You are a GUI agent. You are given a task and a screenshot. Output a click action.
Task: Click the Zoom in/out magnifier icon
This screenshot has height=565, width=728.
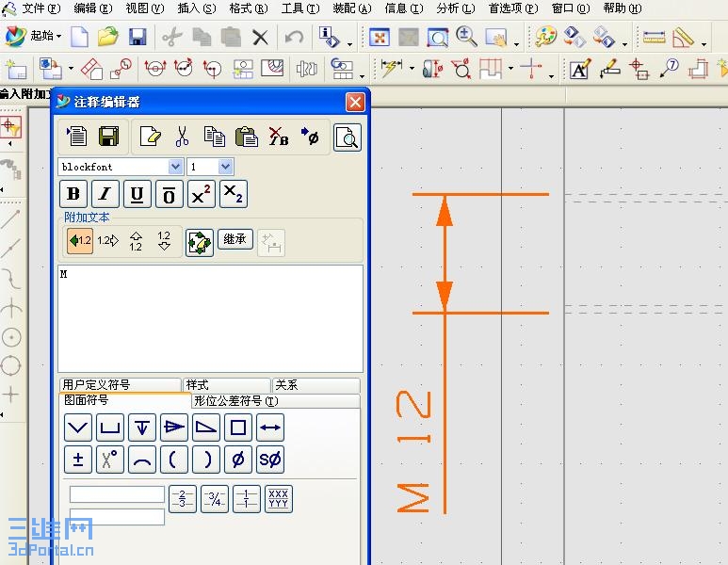466,37
